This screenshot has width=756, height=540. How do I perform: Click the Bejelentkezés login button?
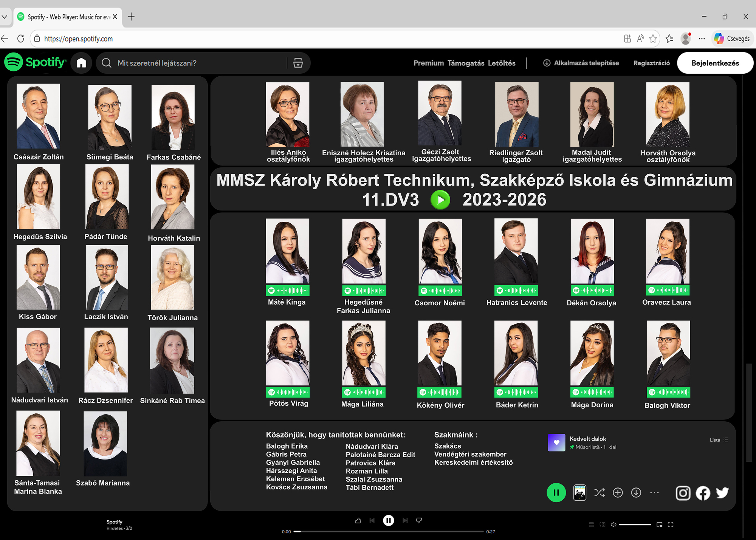(x=715, y=63)
